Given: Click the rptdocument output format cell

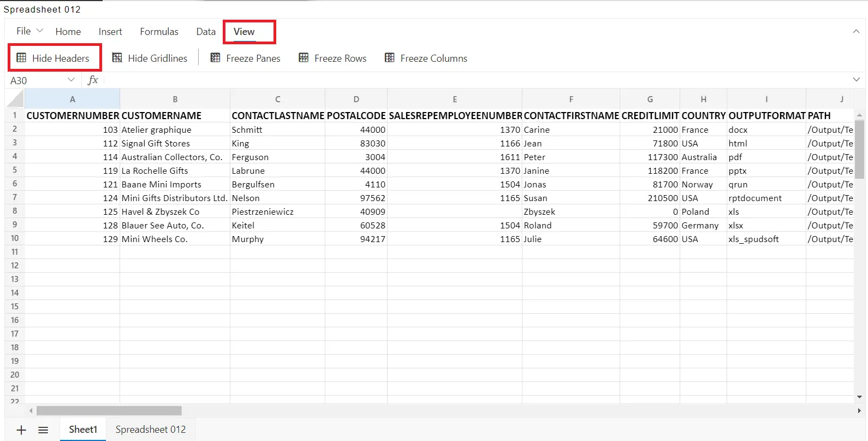Looking at the screenshot, I should click(766, 198).
